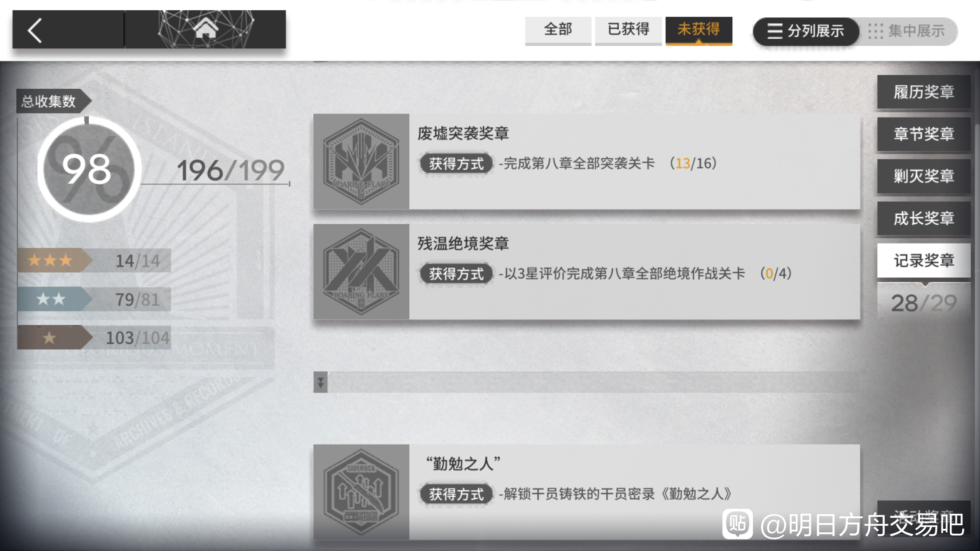The height and width of the screenshot is (551, 980).
Task: Select the 全部 filter tab
Action: (558, 30)
